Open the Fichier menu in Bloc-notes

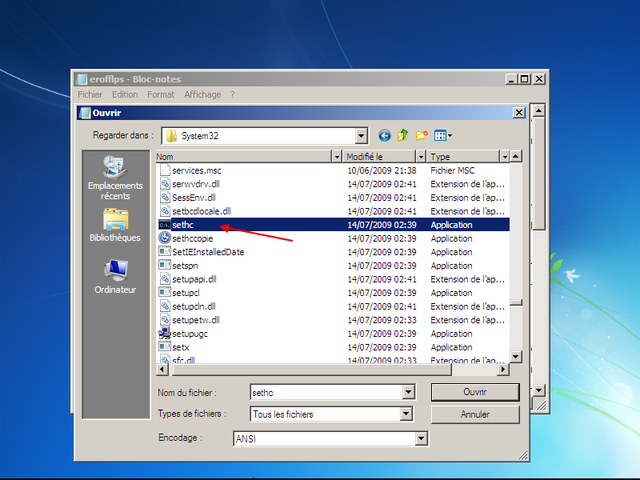(90, 95)
